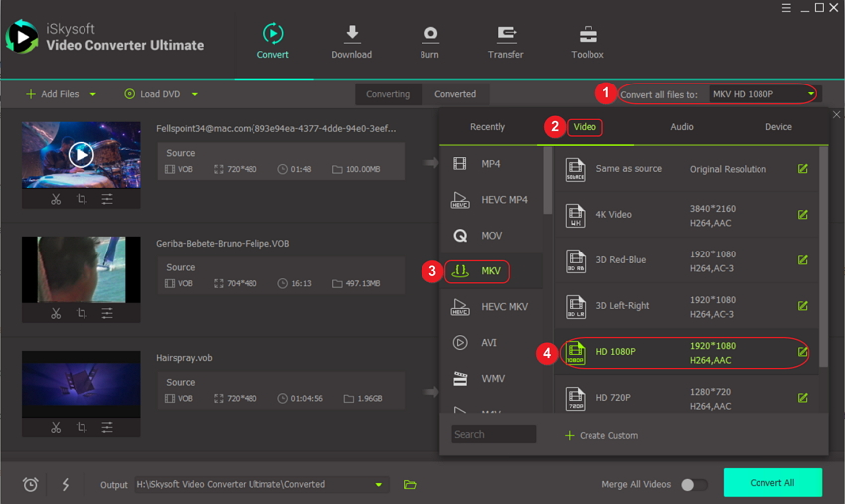Open the output path dropdown

378,484
